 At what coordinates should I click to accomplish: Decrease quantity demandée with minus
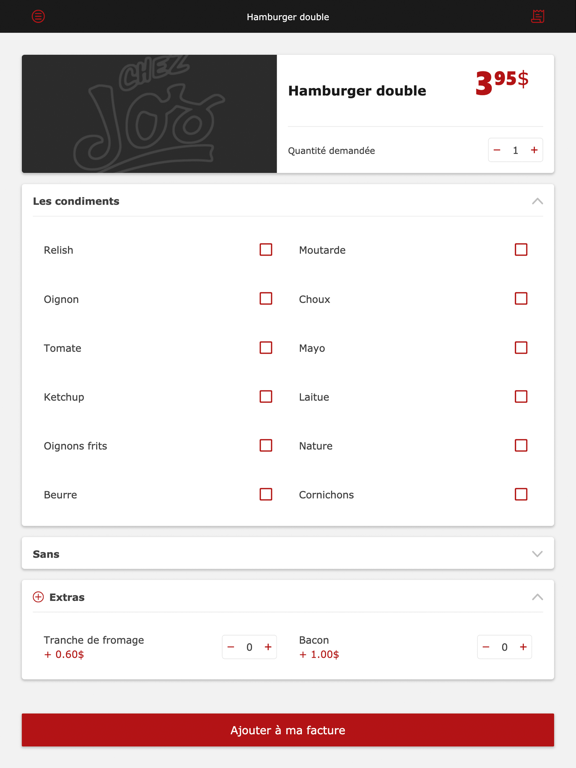pos(497,150)
